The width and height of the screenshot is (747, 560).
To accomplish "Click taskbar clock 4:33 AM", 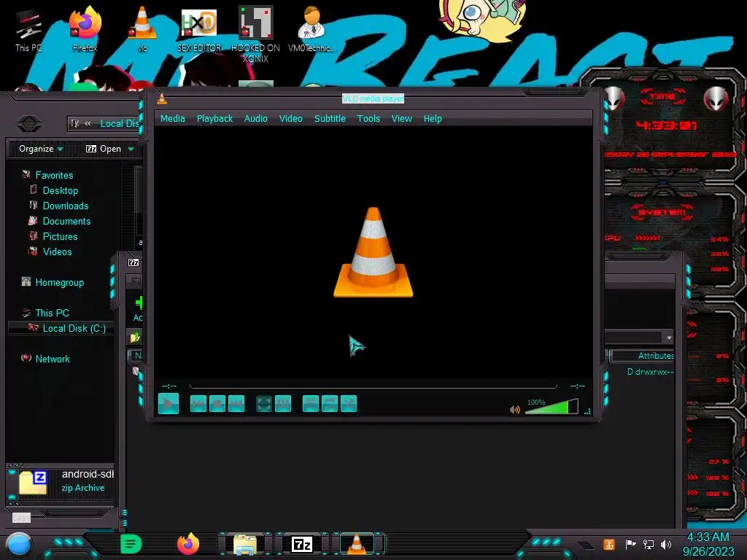I will pyautogui.click(x=708, y=537).
